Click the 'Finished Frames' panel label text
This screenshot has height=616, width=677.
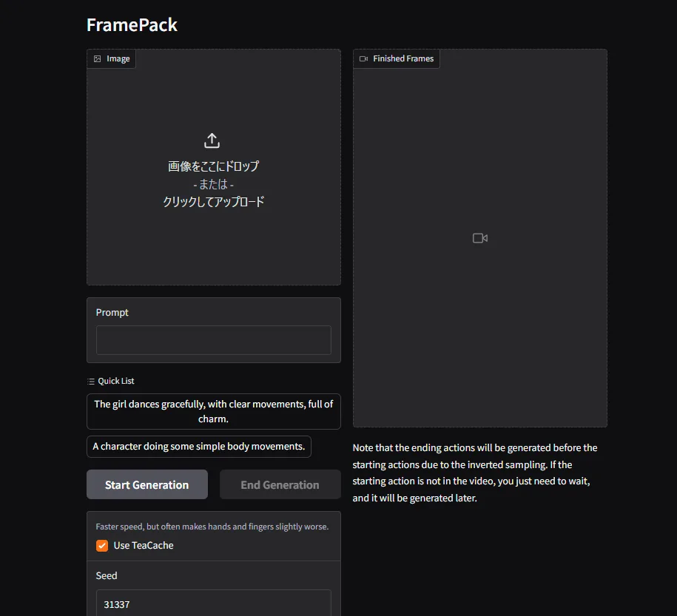coord(403,58)
